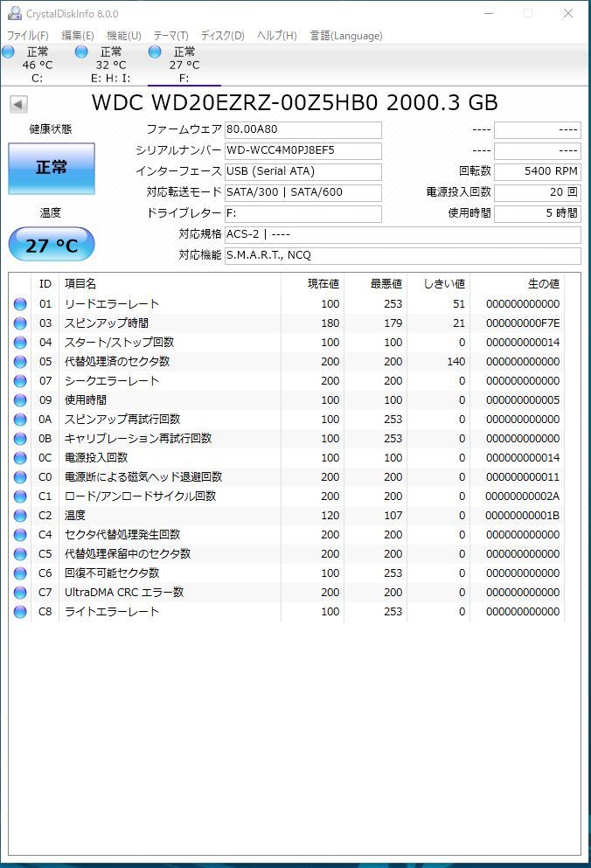
Task: Click the interface field USB (Serial ATA)
Action: [303, 171]
